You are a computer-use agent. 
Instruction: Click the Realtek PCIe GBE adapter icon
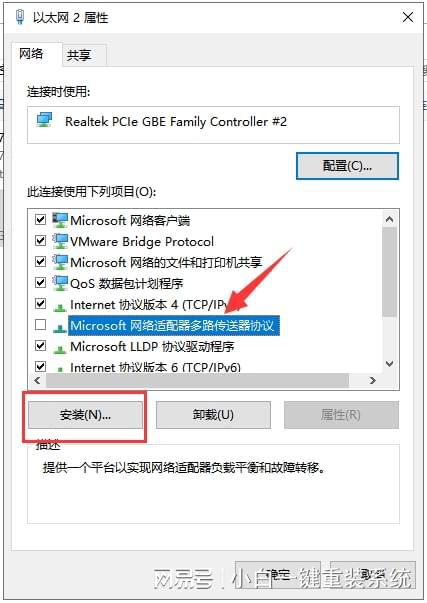tap(45, 120)
